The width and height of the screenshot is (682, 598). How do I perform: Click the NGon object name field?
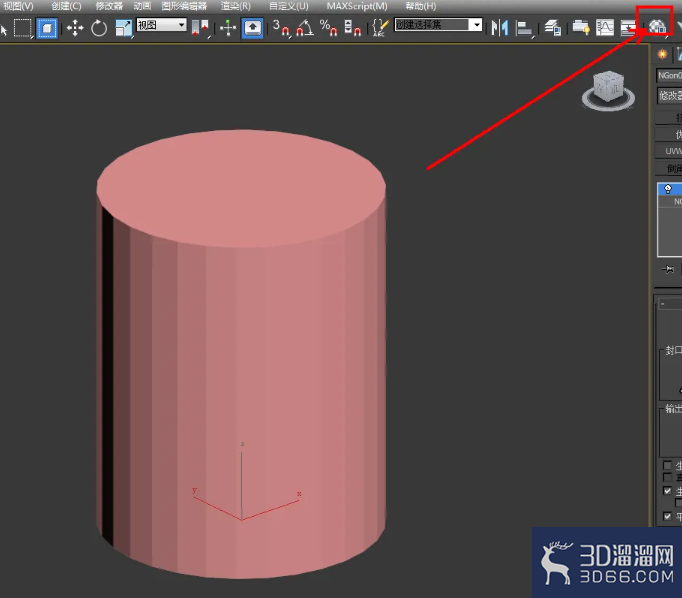click(x=669, y=76)
